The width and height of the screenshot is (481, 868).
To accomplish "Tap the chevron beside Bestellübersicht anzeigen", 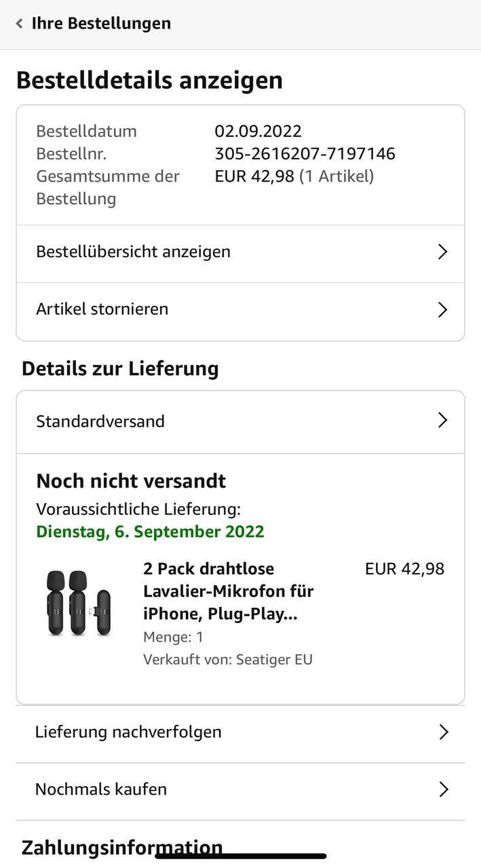I will coord(443,252).
